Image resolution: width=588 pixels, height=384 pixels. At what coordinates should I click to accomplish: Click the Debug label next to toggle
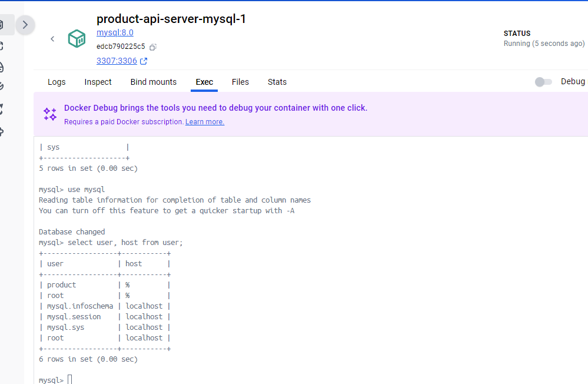pyautogui.click(x=573, y=81)
